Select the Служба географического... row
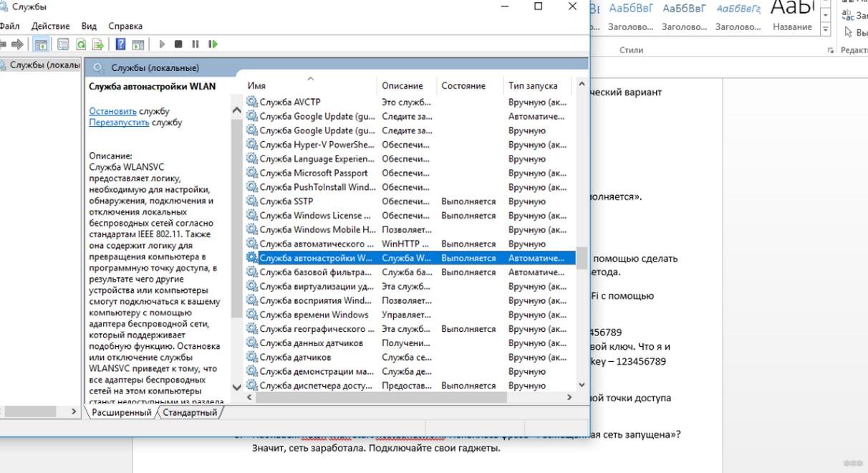The height and width of the screenshot is (473, 868). (410, 329)
